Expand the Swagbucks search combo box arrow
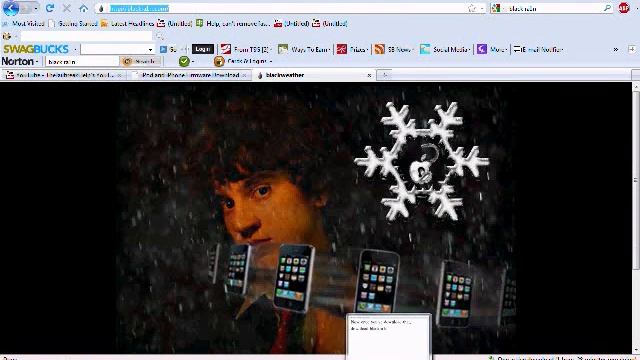Viewport: 640px width, 360px height. click(x=150, y=50)
